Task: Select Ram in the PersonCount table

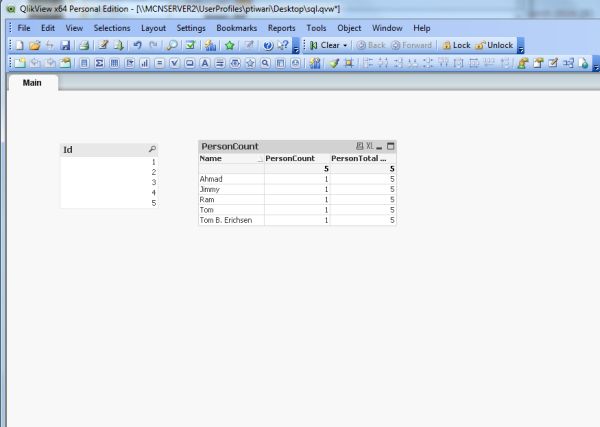Action: coord(232,200)
